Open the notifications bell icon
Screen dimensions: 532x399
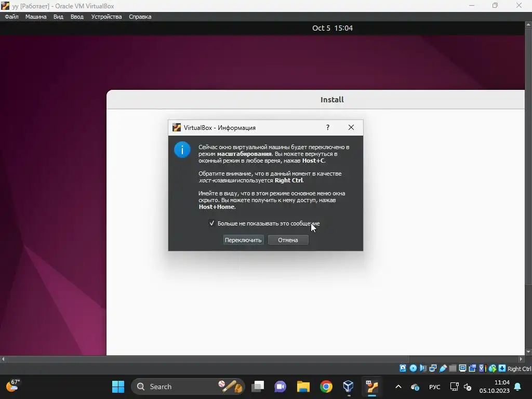point(518,387)
